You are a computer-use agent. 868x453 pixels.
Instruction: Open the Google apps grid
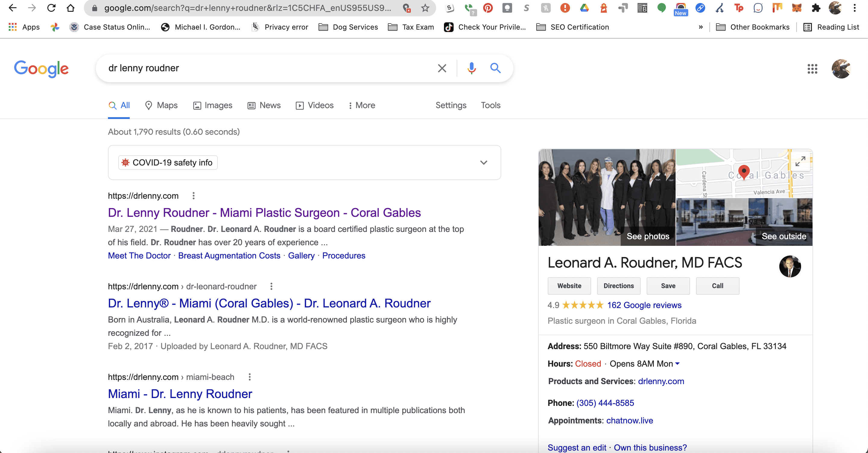812,69
